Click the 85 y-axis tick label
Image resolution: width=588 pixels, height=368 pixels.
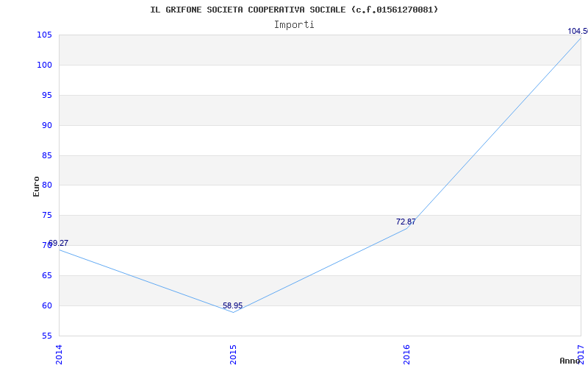pos(46,155)
